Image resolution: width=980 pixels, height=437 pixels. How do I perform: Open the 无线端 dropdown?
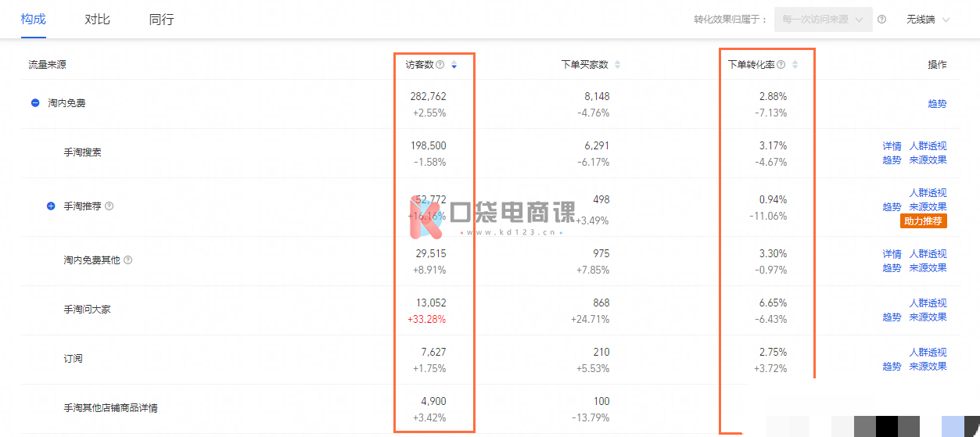coord(928,20)
